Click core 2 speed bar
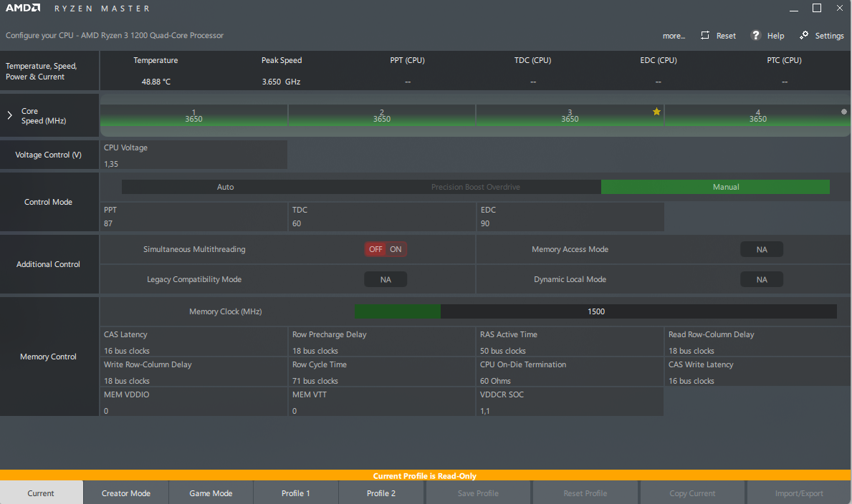Viewport: 852px width, 504px height. (382, 116)
